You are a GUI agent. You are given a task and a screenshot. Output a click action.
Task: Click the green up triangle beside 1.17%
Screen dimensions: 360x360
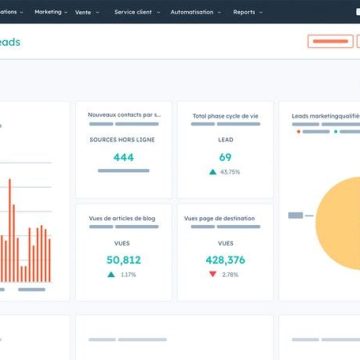111,275
